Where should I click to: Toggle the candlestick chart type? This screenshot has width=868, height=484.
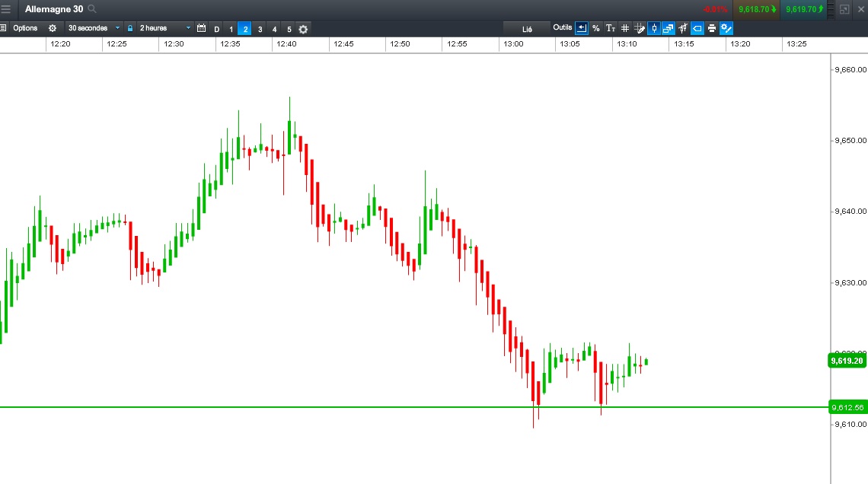(x=654, y=28)
